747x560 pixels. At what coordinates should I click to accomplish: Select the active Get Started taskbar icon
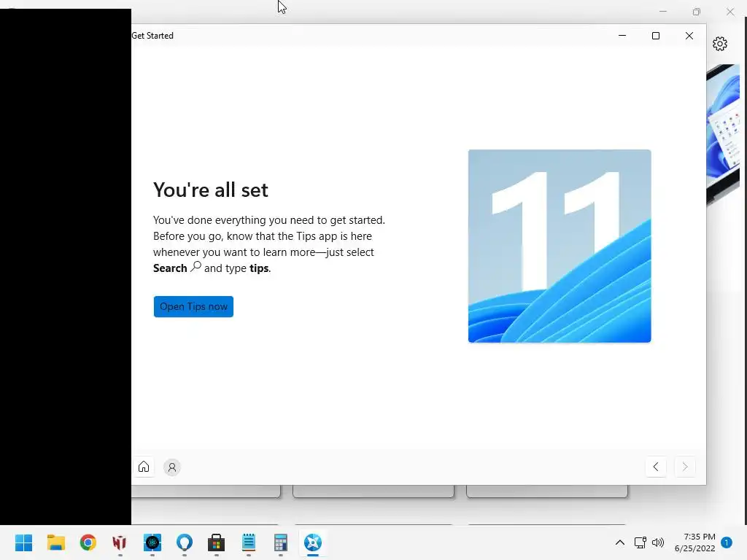pos(313,542)
